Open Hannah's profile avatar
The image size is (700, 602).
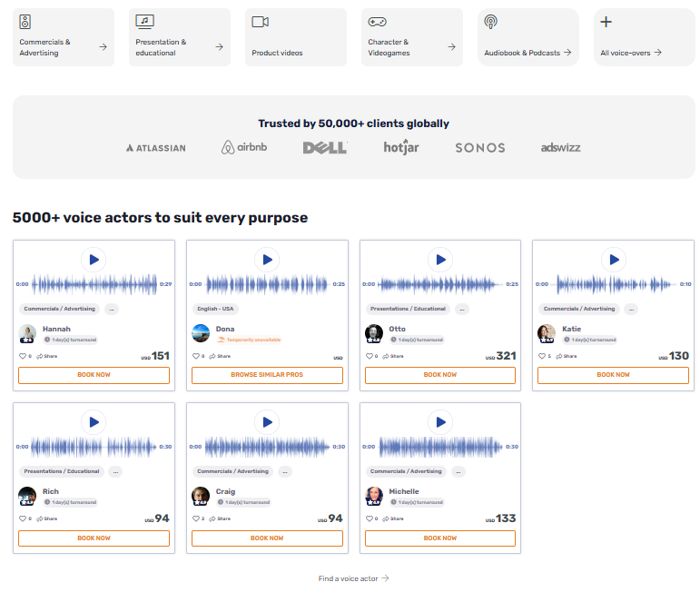(27, 333)
